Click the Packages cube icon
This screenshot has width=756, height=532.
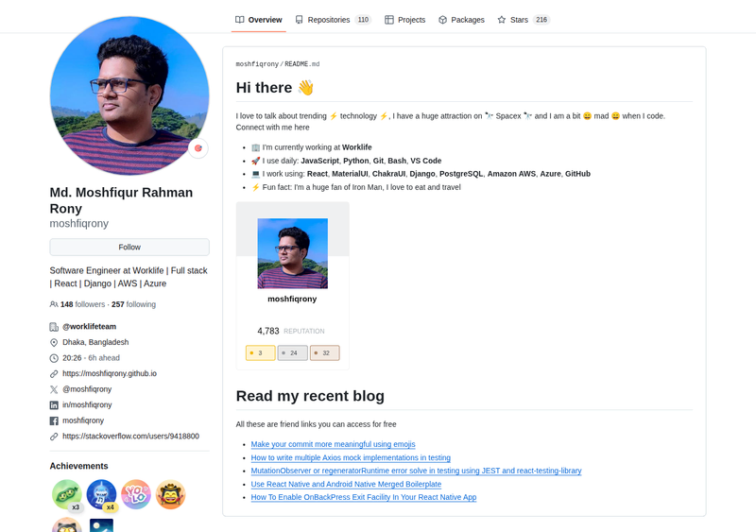click(x=442, y=20)
